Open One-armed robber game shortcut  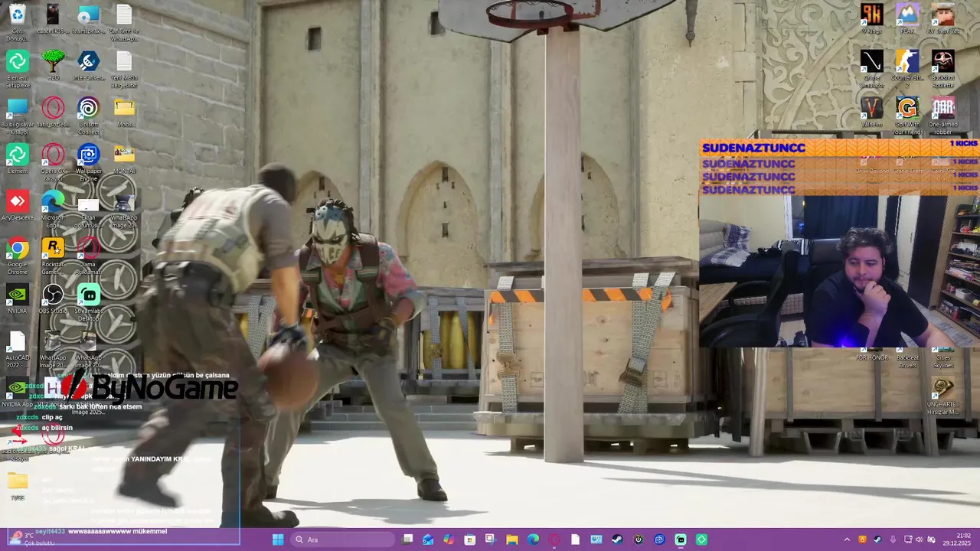(x=942, y=115)
